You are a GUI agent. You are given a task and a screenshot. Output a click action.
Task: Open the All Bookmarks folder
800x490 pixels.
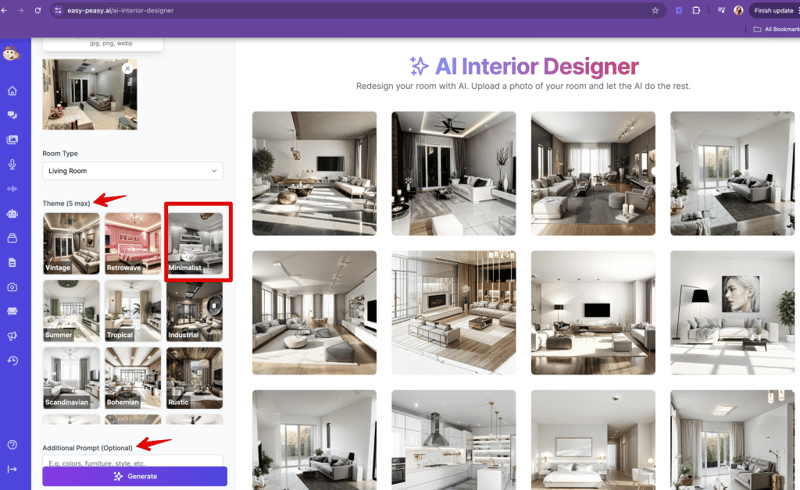pos(775,29)
